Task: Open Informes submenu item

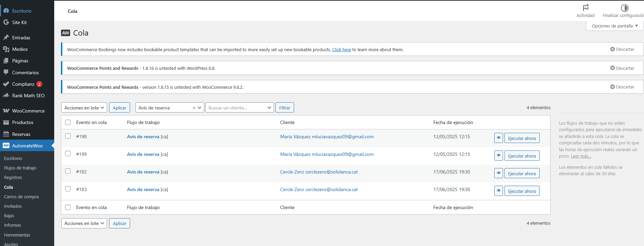Action: click(x=13, y=225)
